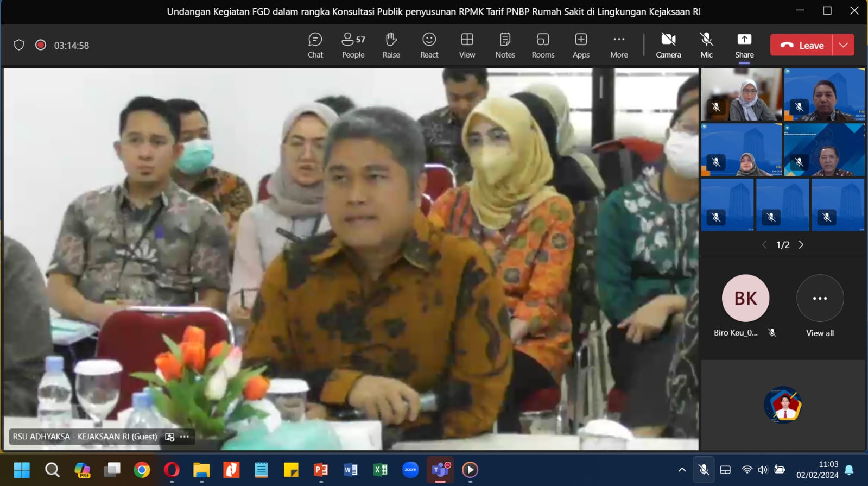Toggle the system tray microphone mute
The width and height of the screenshot is (868, 486).
(704, 470)
